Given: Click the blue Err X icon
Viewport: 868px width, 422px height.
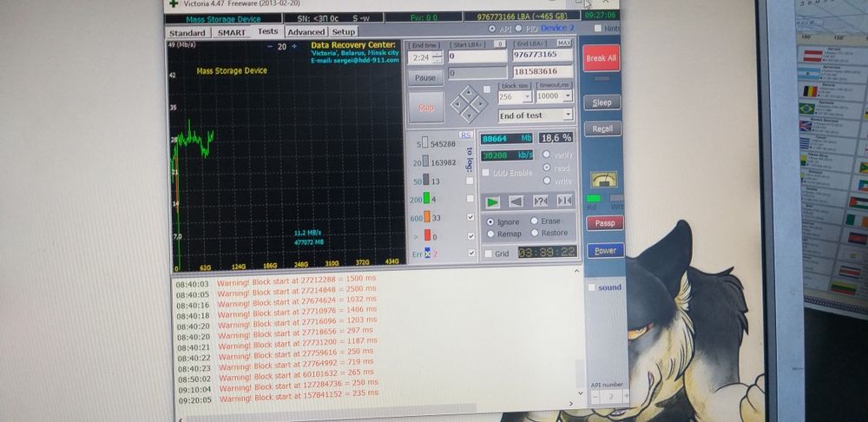Looking at the screenshot, I should point(428,254).
